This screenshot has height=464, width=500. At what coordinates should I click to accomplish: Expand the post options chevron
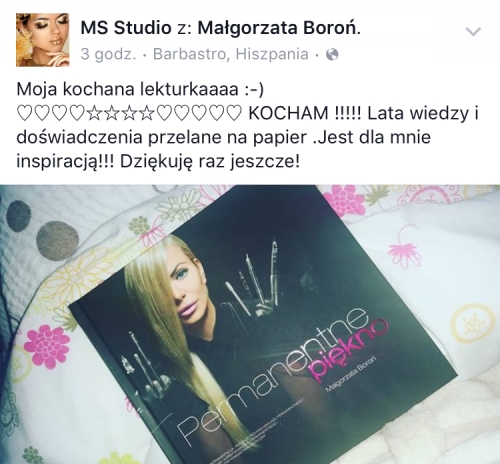[x=473, y=32]
